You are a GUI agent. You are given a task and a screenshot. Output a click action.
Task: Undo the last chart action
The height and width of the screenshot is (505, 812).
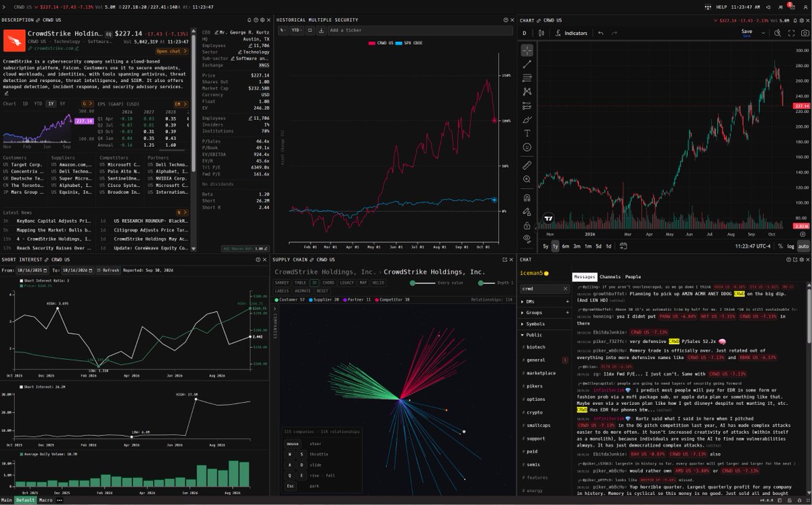point(600,32)
